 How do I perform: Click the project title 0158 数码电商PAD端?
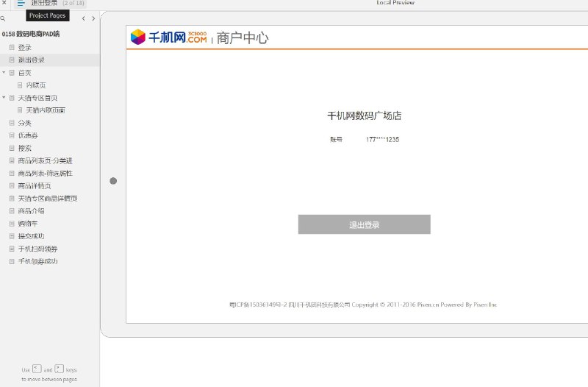31,34
